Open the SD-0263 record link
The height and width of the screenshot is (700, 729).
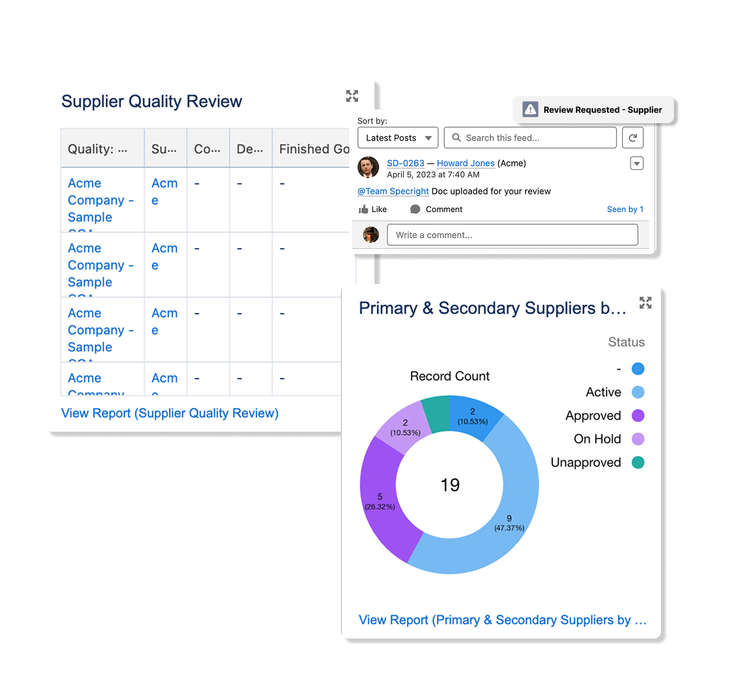click(x=406, y=163)
